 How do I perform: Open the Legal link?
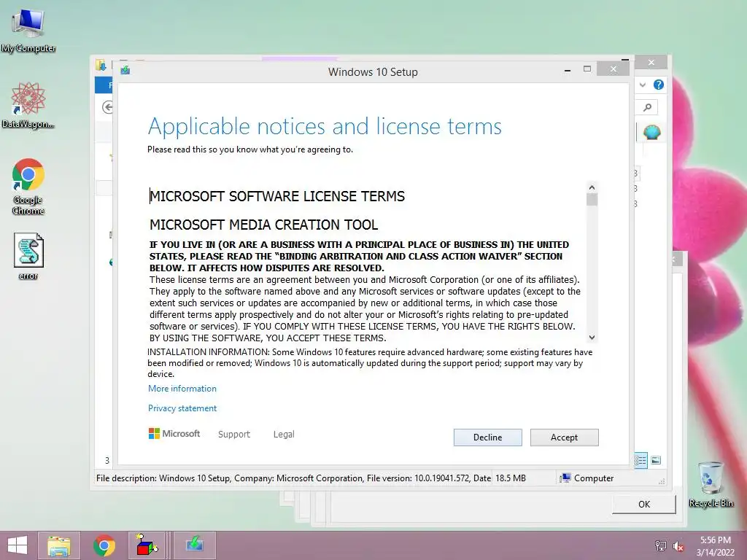click(284, 435)
